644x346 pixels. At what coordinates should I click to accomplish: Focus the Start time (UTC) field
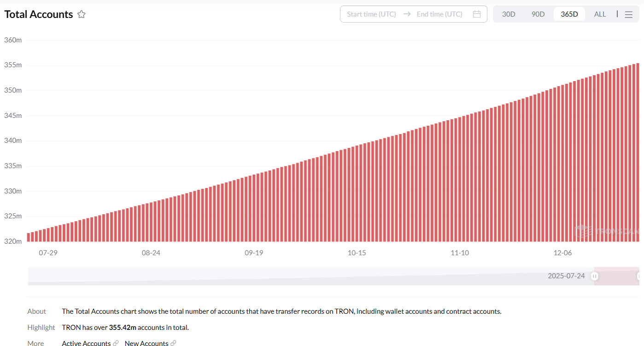point(371,14)
